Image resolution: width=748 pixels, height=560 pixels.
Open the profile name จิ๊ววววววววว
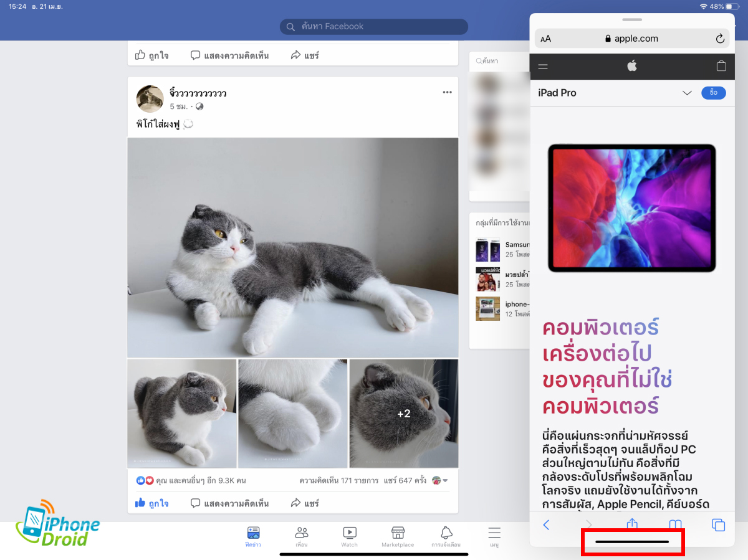coord(198,93)
